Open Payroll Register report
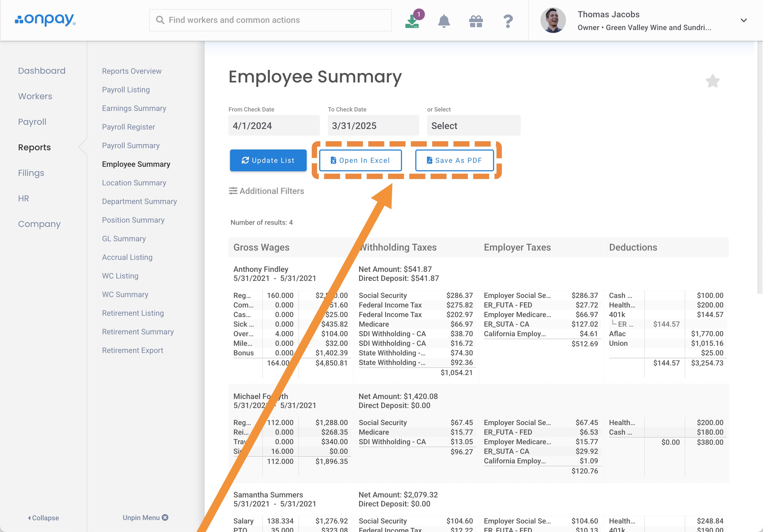The height and width of the screenshot is (532, 763). (x=128, y=127)
